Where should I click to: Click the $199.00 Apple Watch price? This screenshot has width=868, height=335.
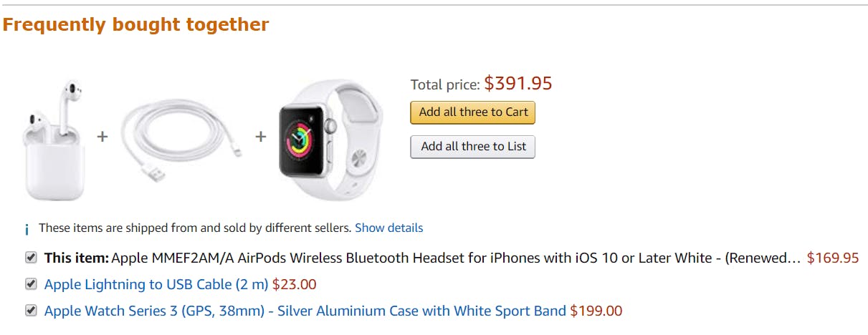(x=596, y=311)
